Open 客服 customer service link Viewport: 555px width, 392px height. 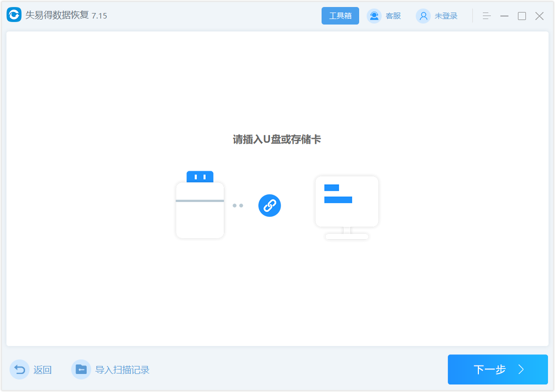click(393, 16)
